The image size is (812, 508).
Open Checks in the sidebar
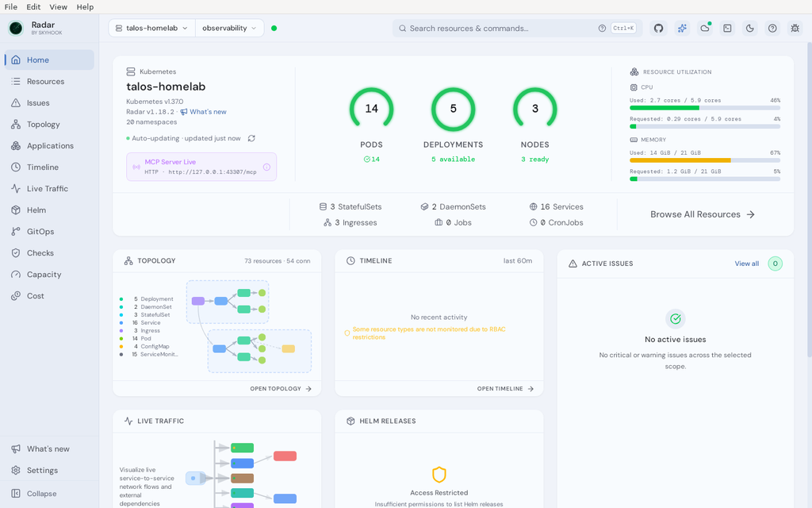click(50, 253)
